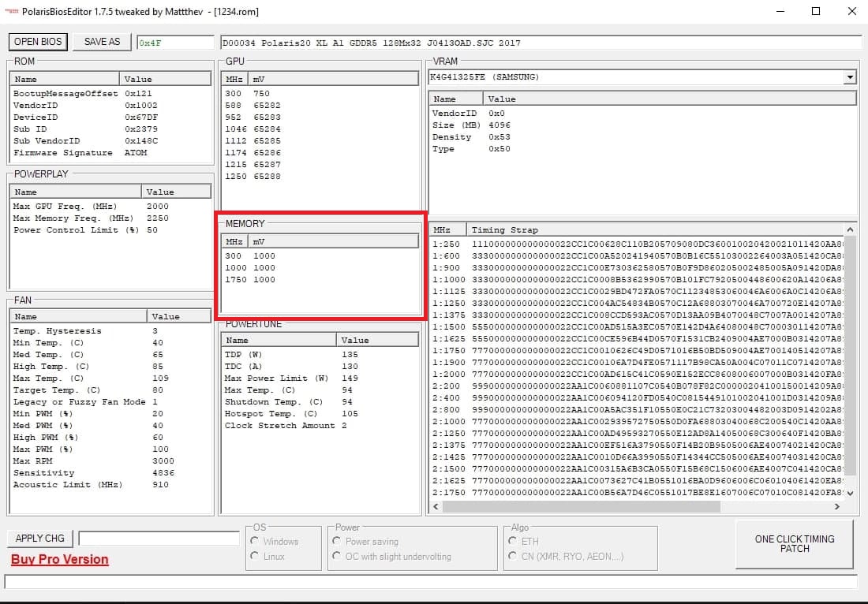Image resolution: width=868 pixels, height=604 pixels.
Task: Select the Sub VendorID row
Action: coord(110,141)
